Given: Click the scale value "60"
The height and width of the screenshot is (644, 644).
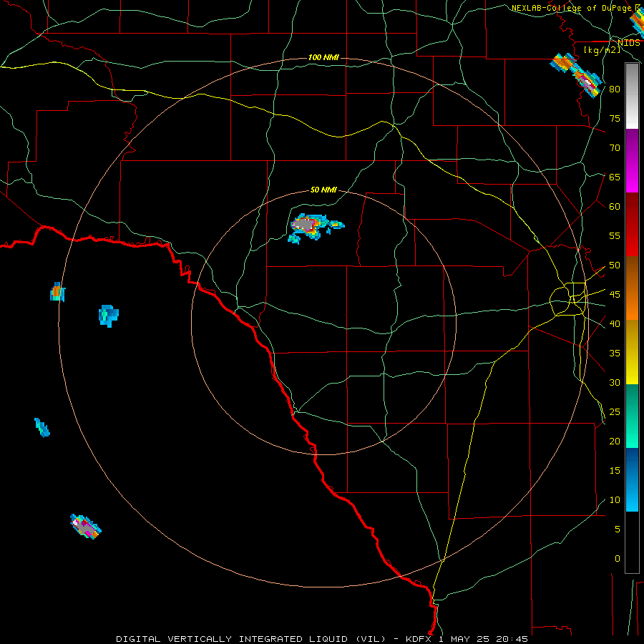Looking at the screenshot, I should (x=615, y=207).
